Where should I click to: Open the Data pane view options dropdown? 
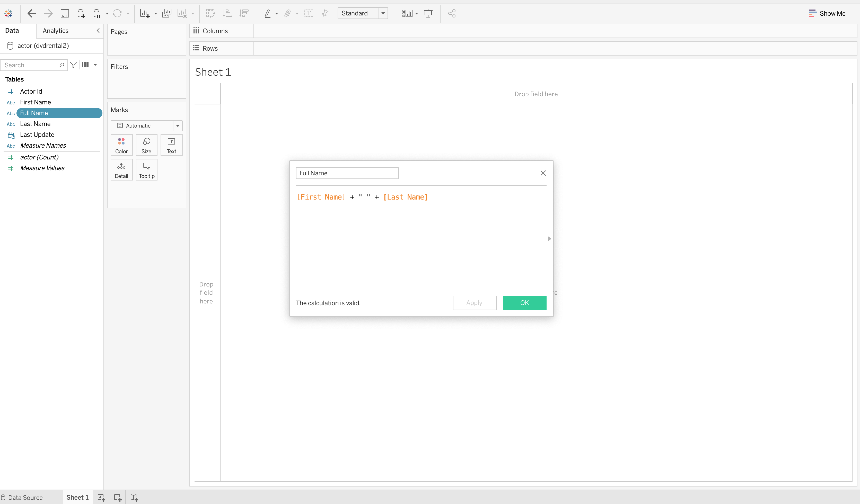pyautogui.click(x=95, y=65)
